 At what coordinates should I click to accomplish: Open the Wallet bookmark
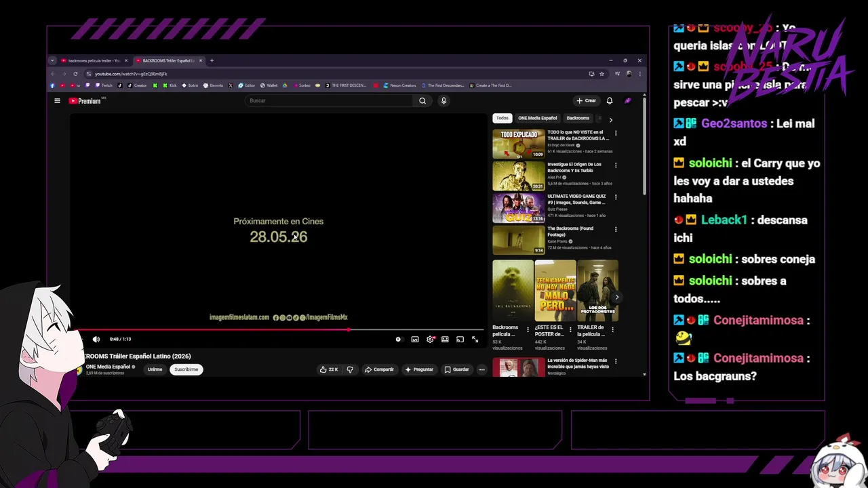269,85
